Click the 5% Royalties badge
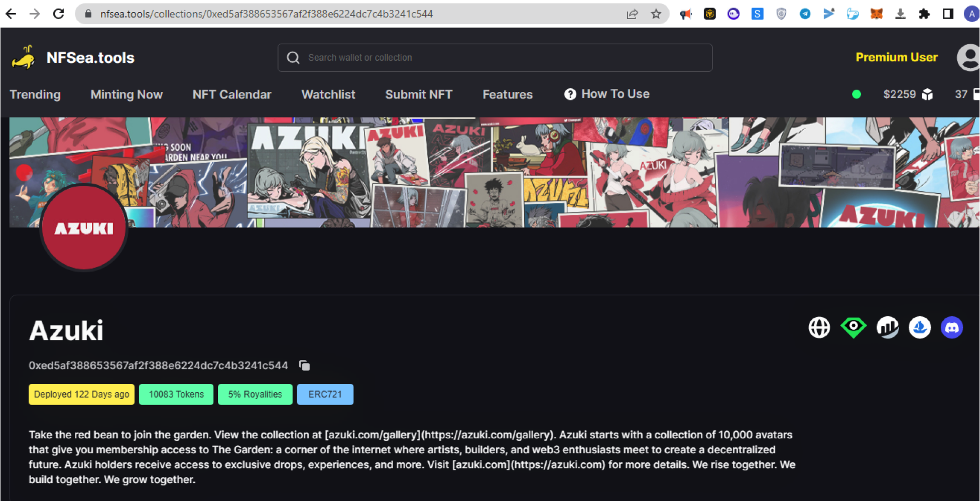This screenshot has width=980, height=501. point(255,395)
